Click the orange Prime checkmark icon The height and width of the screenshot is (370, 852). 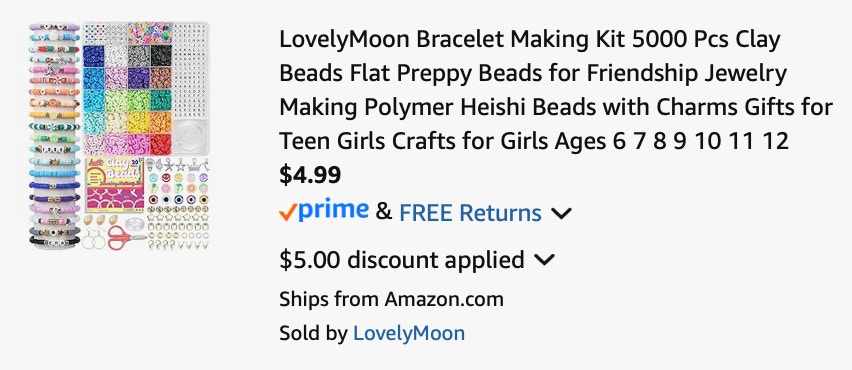point(288,212)
